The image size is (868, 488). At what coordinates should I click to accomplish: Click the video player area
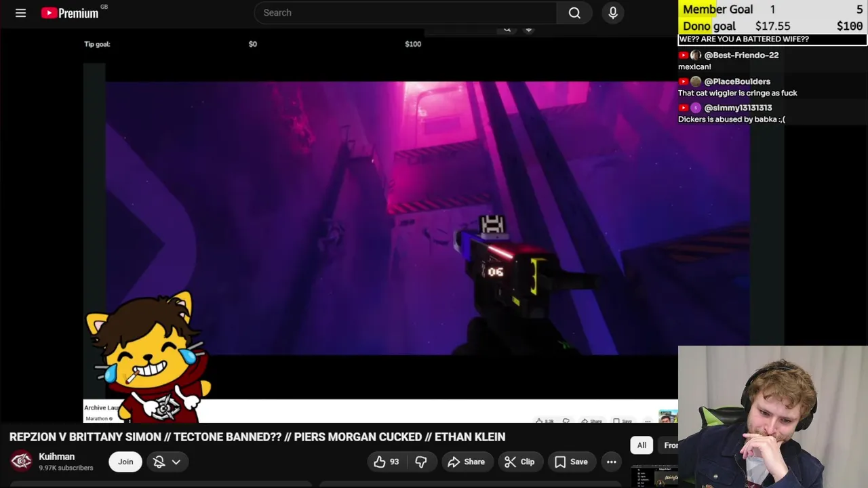pos(427,218)
